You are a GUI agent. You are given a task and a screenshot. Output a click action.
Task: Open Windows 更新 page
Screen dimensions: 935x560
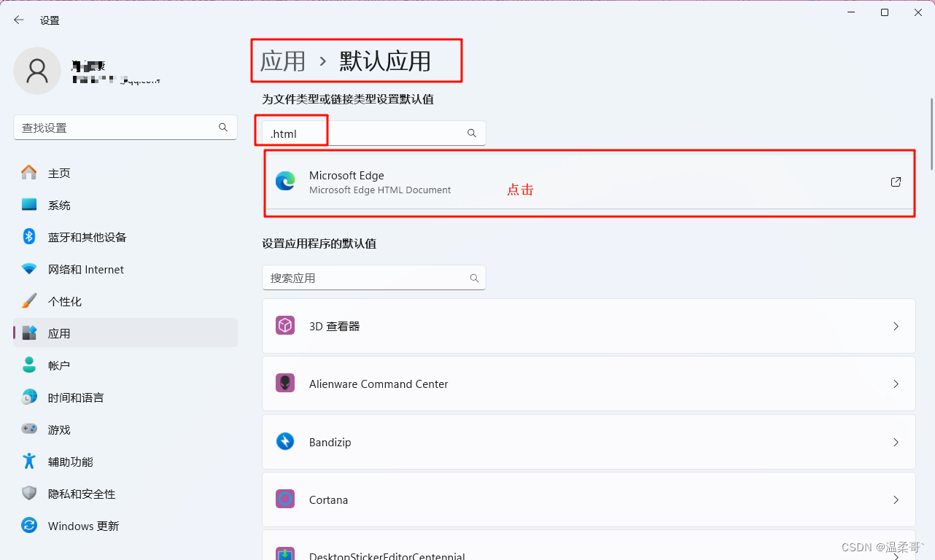click(x=125, y=526)
